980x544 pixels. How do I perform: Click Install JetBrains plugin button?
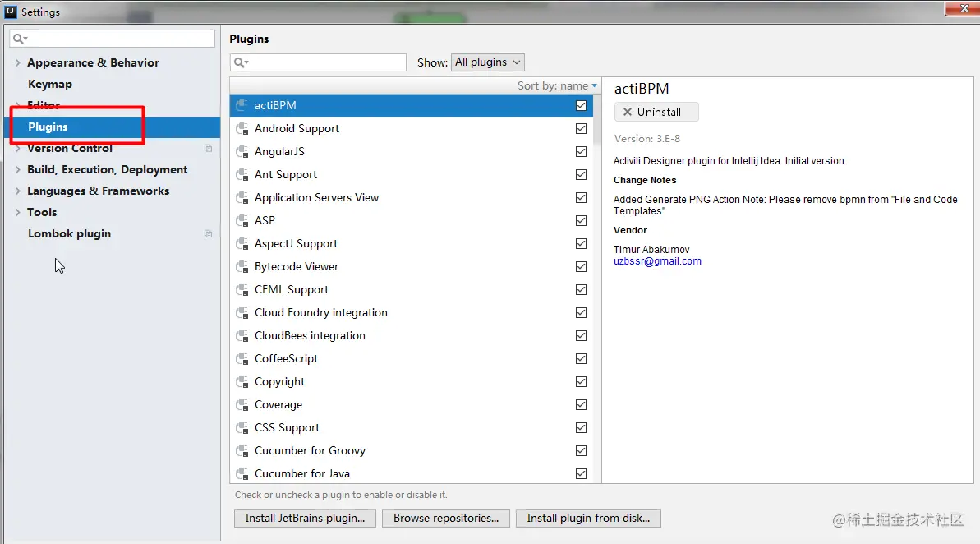coord(305,519)
